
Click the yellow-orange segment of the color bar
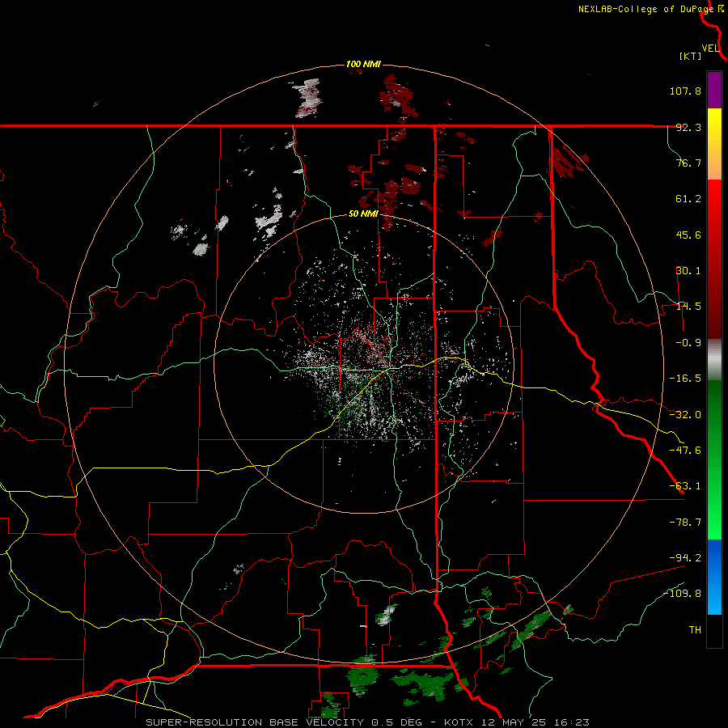pyautogui.click(x=714, y=144)
